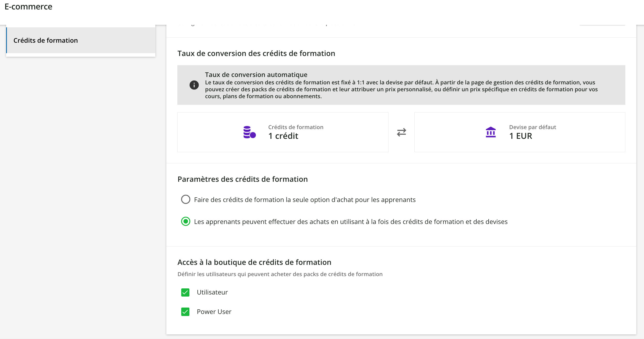The height and width of the screenshot is (339, 644).
Task: Click 'Paramètres des crédits de formation' heading
Action: pos(242,179)
